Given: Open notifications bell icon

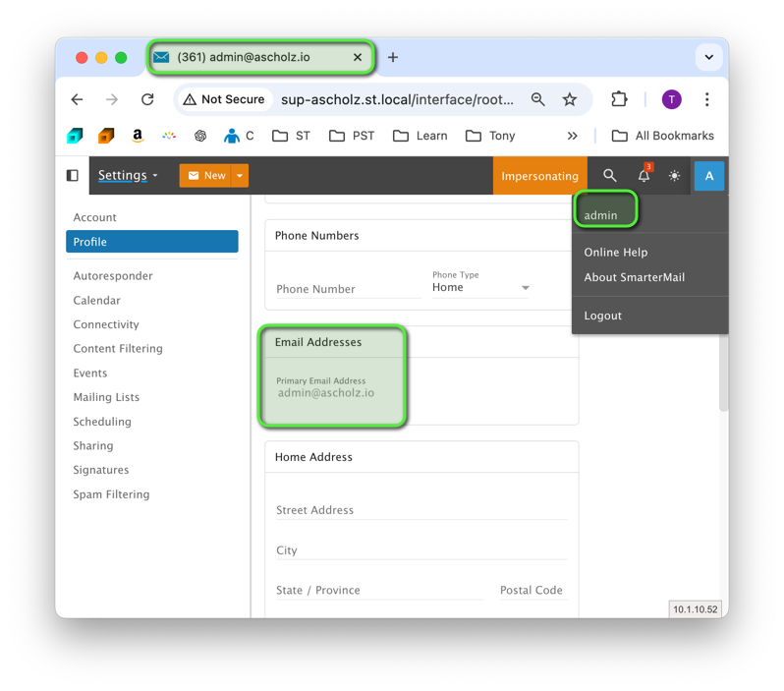Looking at the screenshot, I should pyautogui.click(x=644, y=176).
